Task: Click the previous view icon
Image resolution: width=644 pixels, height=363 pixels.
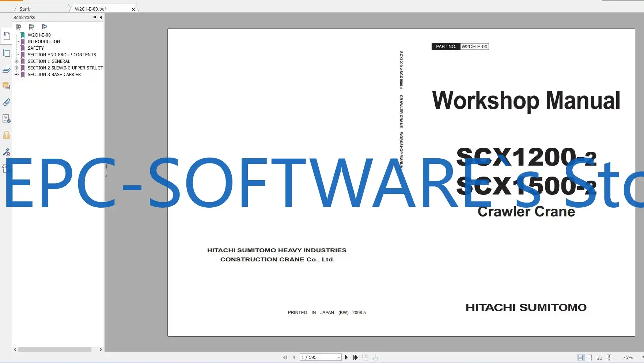Action: click(365, 357)
